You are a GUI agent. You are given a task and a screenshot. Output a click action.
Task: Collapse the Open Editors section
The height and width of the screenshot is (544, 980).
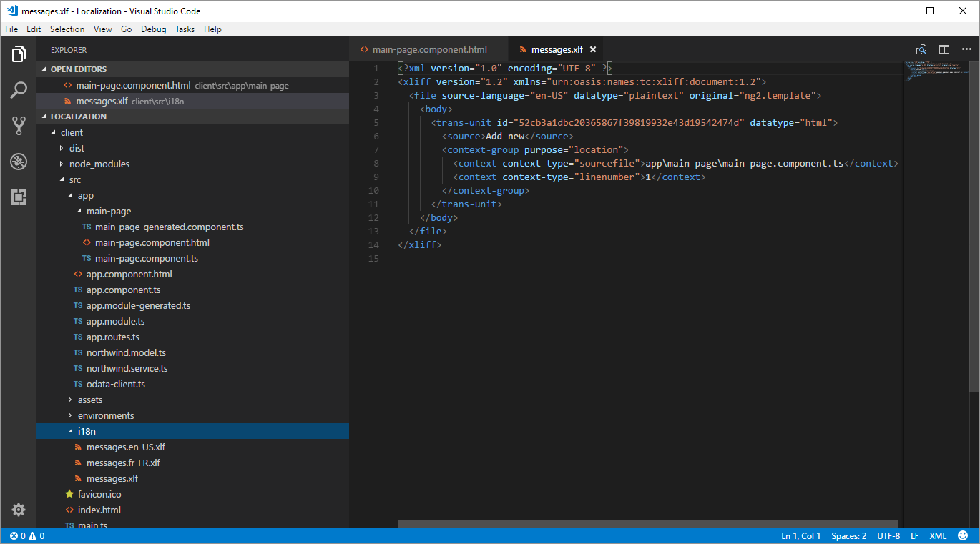pos(193,69)
